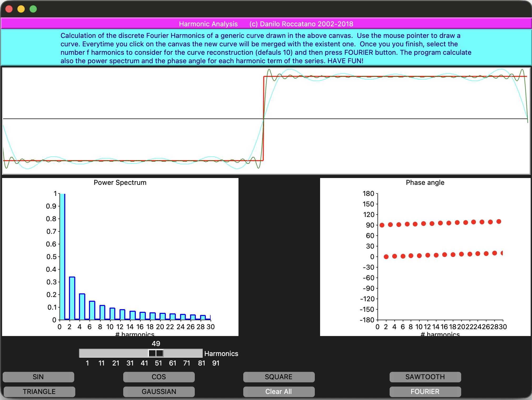
Task: Click the Power Spectrum chart title
Action: click(120, 182)
